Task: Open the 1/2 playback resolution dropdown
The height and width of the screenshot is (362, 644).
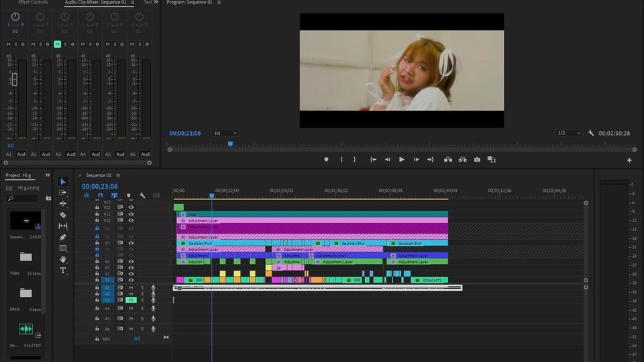Action: [570, 133]
